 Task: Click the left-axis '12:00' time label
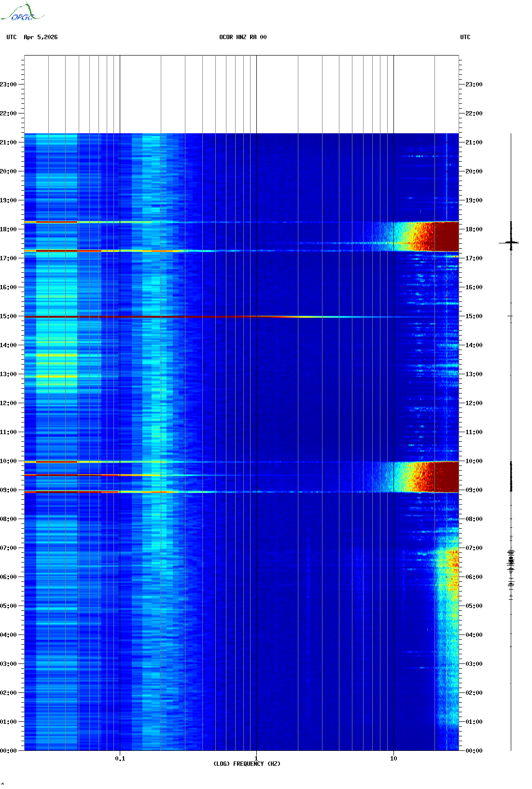point(8,403)
